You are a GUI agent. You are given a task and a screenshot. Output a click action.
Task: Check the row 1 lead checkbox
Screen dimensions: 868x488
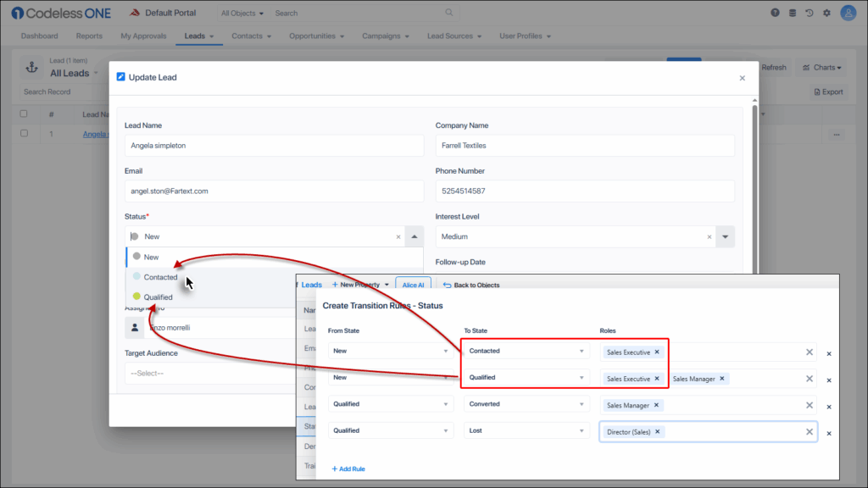(24, 134)
